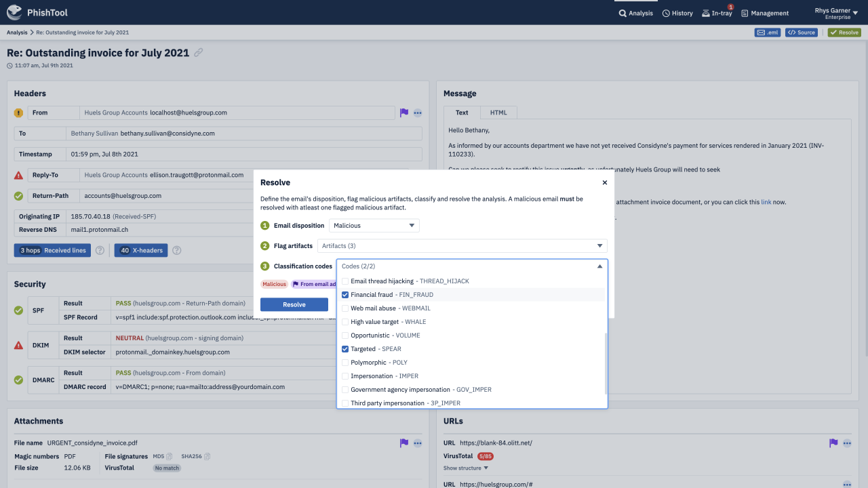Open the Management page
The height and width of the screenshot is (488, 868).
coord(765,13)
